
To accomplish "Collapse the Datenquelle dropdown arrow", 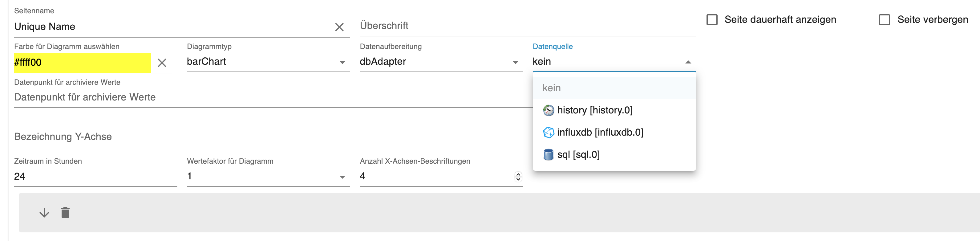I will tap(688, 62).
